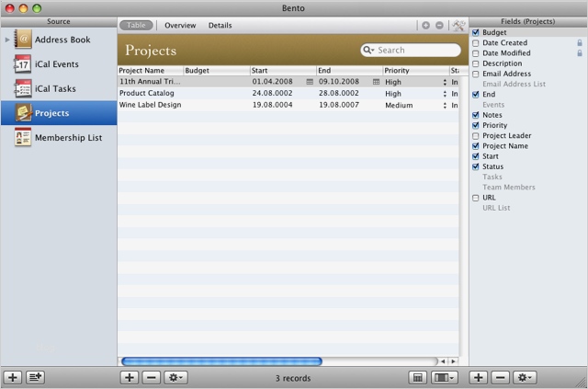This screenshot has height=389, width=588.
Task: Select the 'Product Catalog' record
Action: pos(288,94)
